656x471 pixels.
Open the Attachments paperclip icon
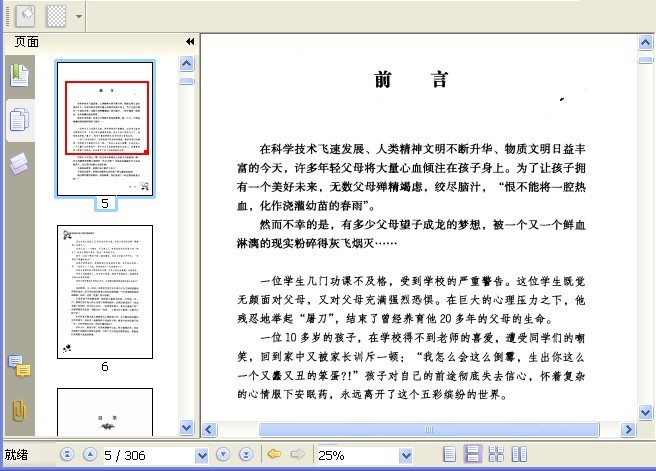pyautogui.click(x=19, y=410)
